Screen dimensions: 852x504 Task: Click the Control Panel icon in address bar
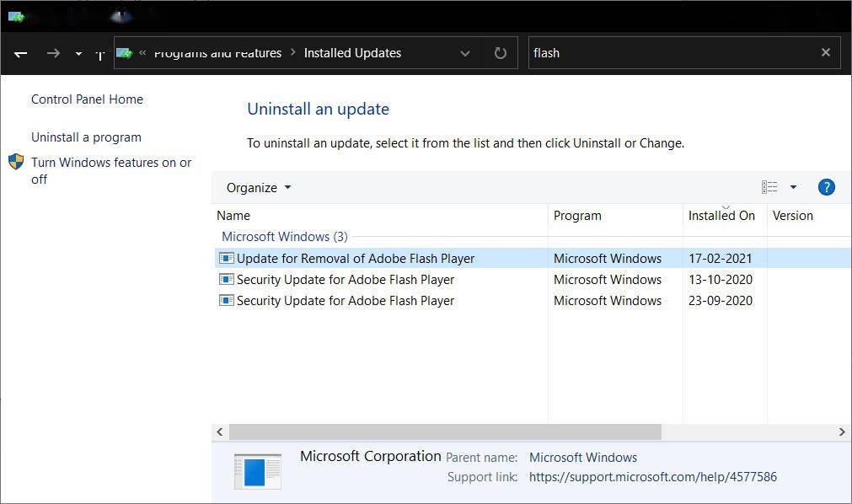tap(125, 53)
